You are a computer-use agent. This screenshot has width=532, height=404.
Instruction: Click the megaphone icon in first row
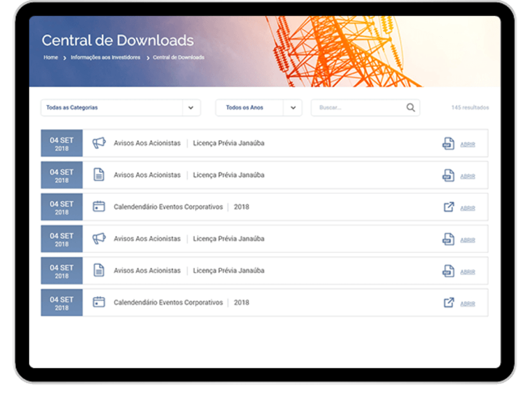[99, 143]
